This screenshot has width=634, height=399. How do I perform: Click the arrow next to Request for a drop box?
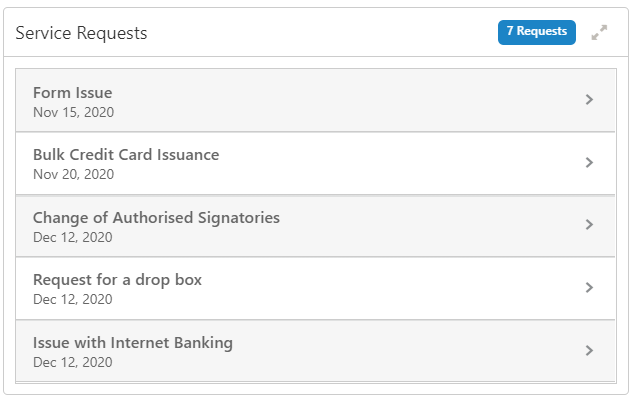tap(589, 287)
